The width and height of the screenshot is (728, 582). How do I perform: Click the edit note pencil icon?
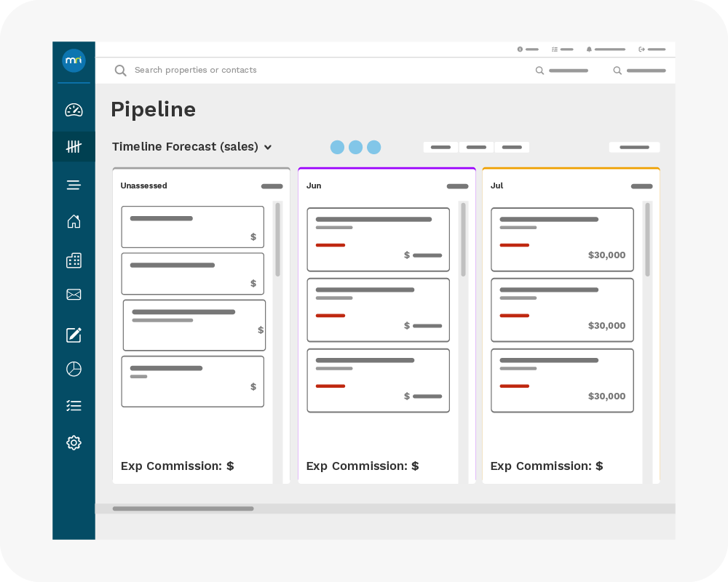(x=74, y=335)
